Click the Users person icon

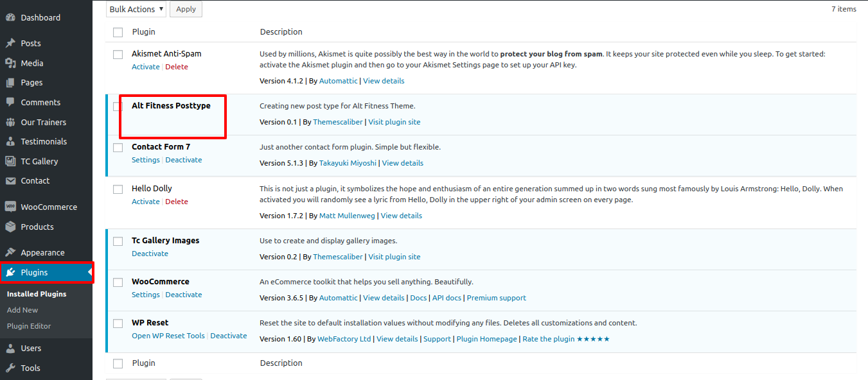[x=10, y=348]
